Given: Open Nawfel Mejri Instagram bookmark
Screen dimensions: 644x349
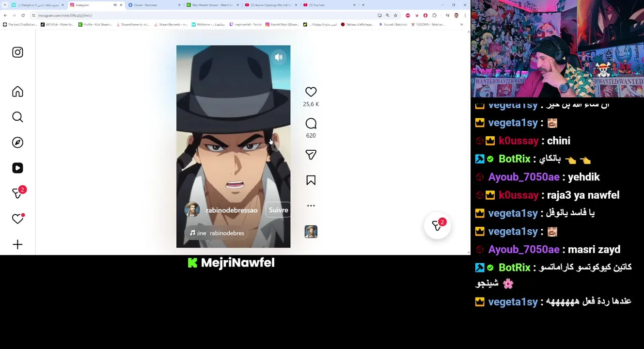Looking at the screenshot, I should click(x=282, y=24).
